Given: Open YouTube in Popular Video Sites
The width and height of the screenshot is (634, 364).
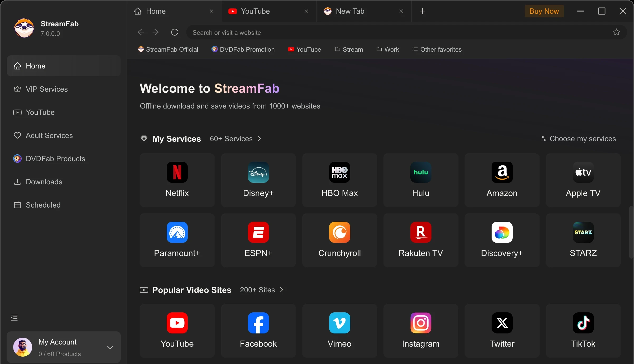Looking at the screenshot, I should point(177,331).
